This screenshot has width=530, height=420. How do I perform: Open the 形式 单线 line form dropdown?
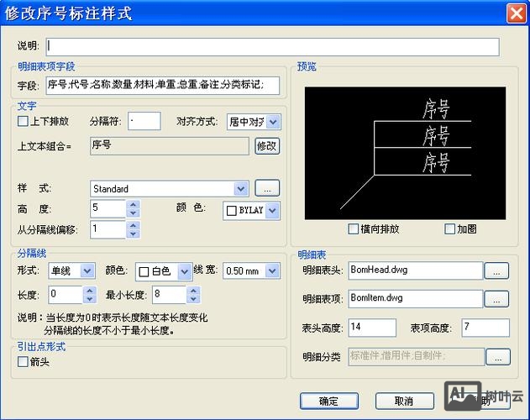87,270
